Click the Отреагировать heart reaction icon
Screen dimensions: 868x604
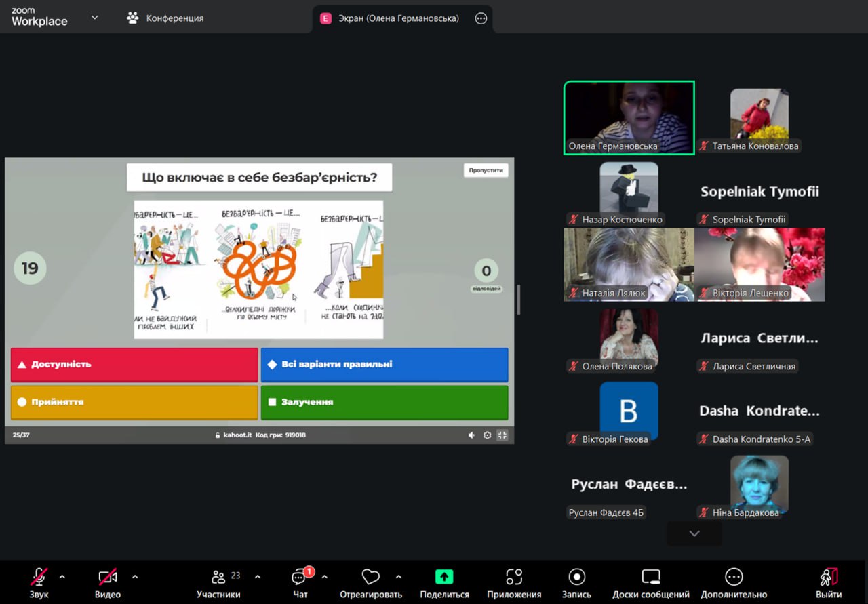370,577
